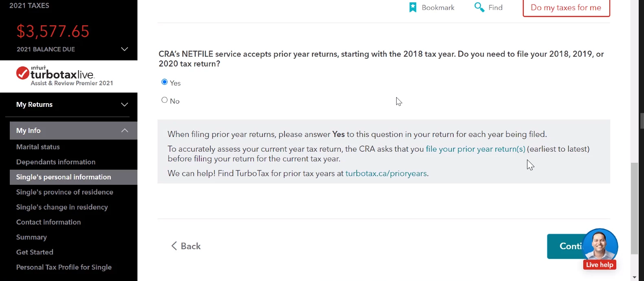644x281 pixels.
Task: Select the No radio button
Action: point(165,100)
